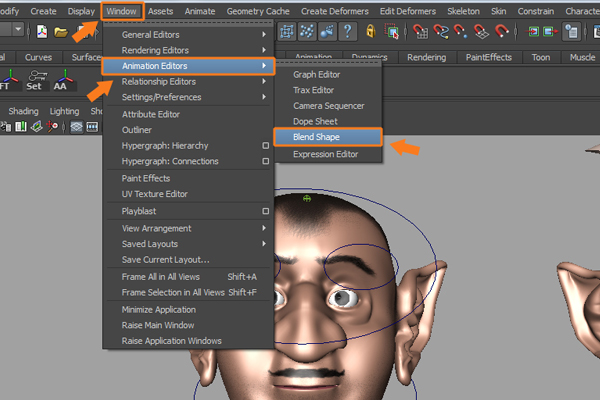600x400 pixels.
Task: Open the Animate menu
Action: coord(200,11)
